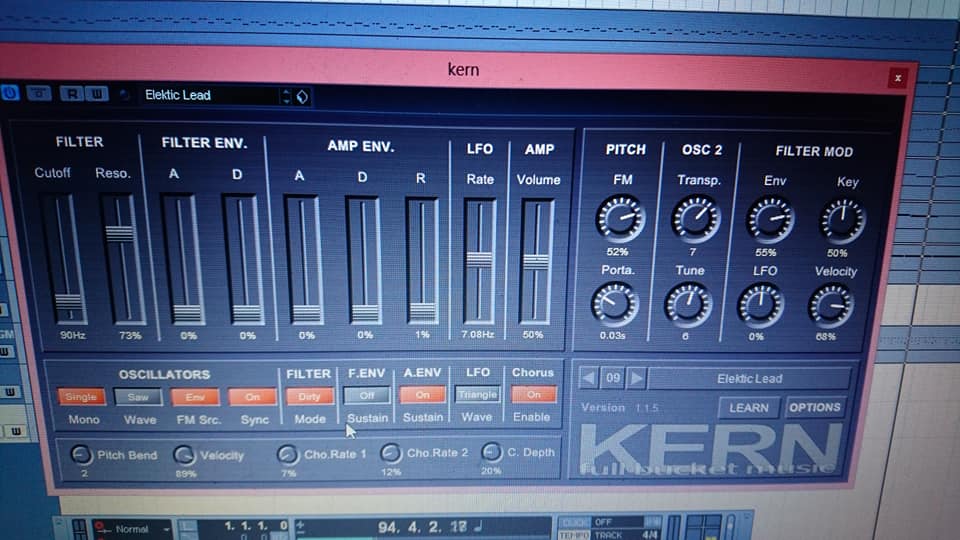Open the Normal record mode dropdown in transport

[x=133, y=528]
